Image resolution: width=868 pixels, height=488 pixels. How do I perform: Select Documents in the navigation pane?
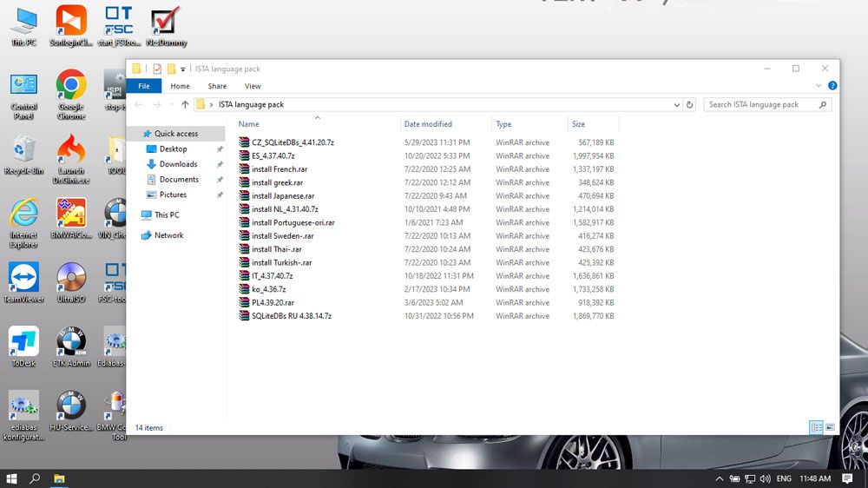(179, 180)
